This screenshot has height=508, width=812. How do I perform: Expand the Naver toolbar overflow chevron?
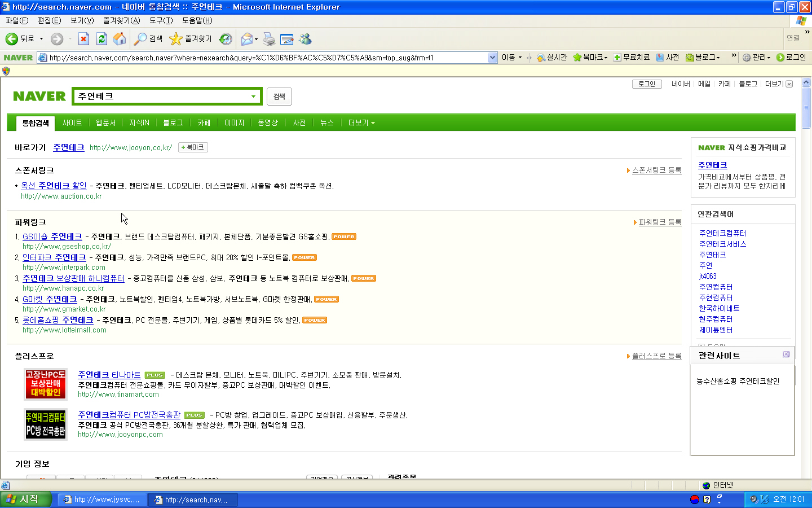click(734, 55)
